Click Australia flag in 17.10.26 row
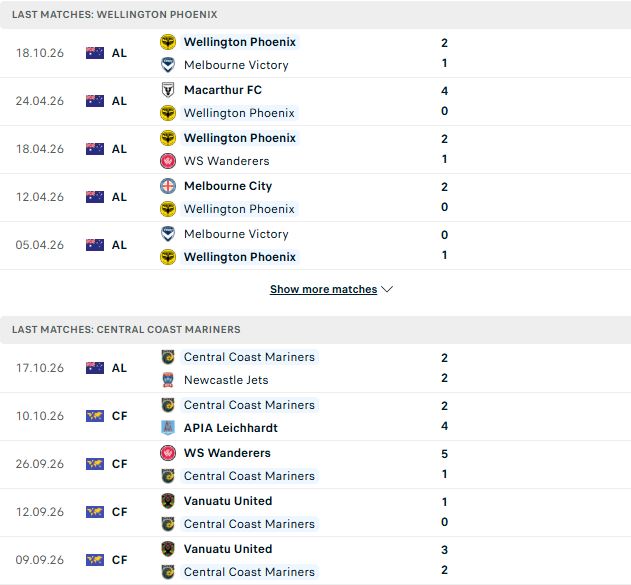631x585 pixels. click(x=95, y=368)
